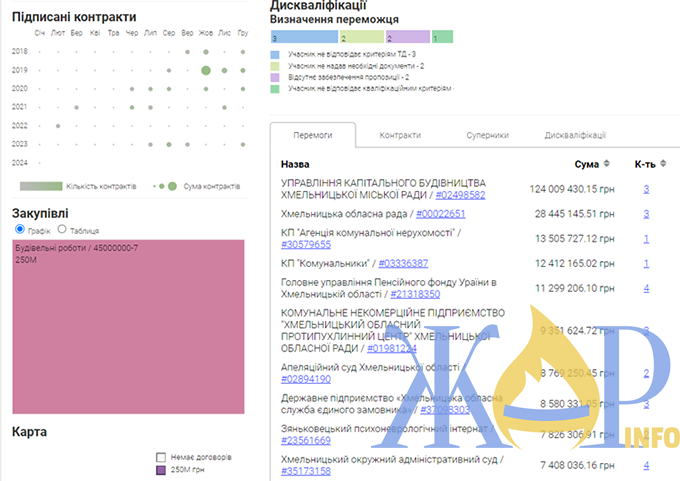Click the Будівельні роботи 45000000-7 treemap block
This screenshot has width=680, height=481.
pyautogui.click(x=128, y=327)
